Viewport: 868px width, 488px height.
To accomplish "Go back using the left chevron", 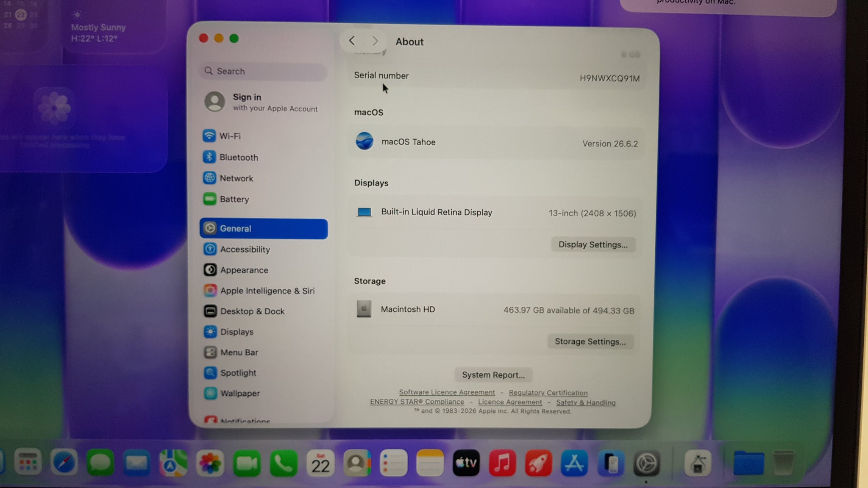I will pyautogui.click(x=352, y=41).
